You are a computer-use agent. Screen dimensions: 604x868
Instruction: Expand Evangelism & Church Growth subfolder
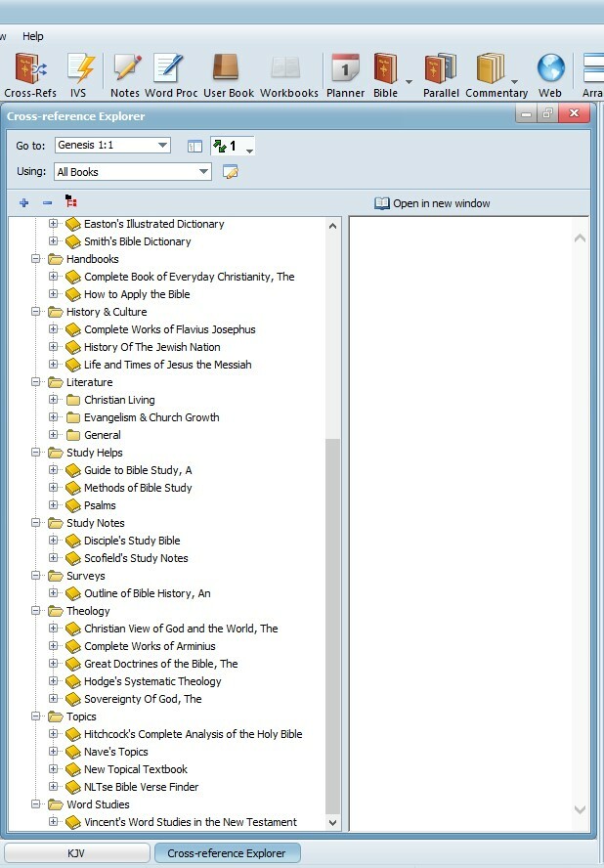click(x=53, y=416)
